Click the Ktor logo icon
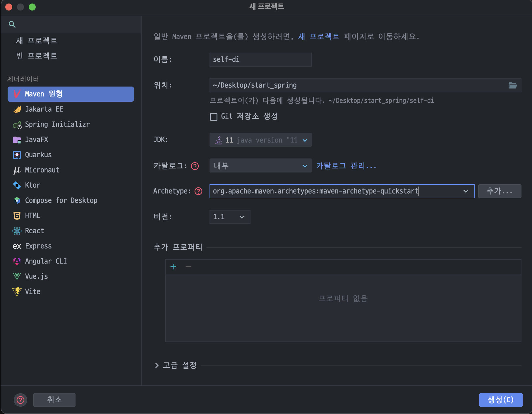Screen dimensions: 532x414 (17, 185)
